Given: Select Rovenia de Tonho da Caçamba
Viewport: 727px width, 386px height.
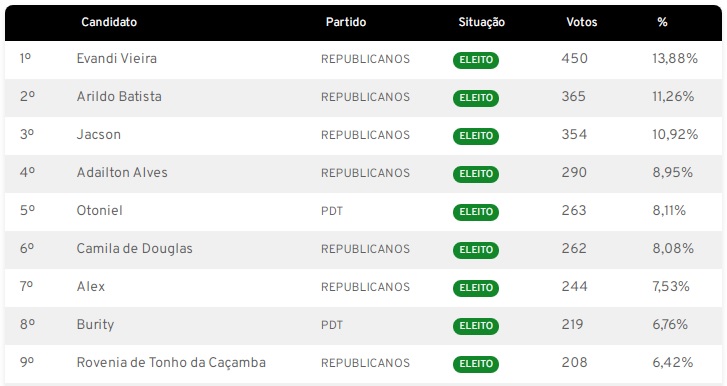Looking at the screenshot, I should pos(171,362).
